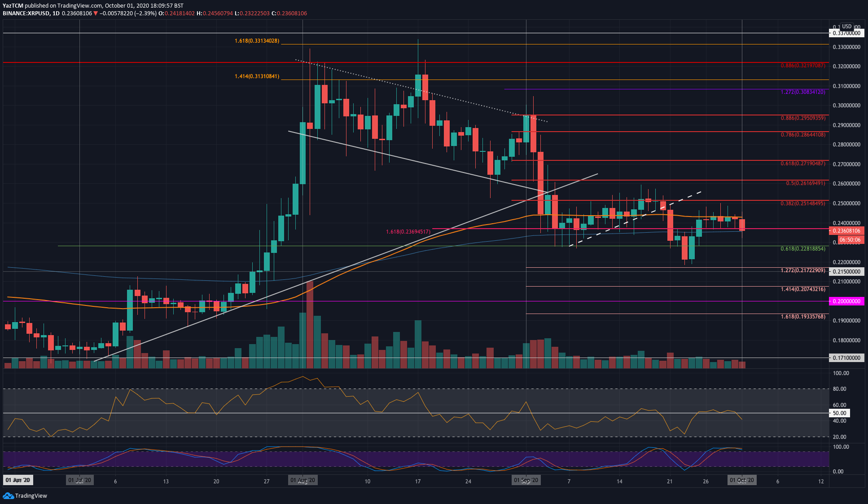Click the date axis label 12

[821, 482]
